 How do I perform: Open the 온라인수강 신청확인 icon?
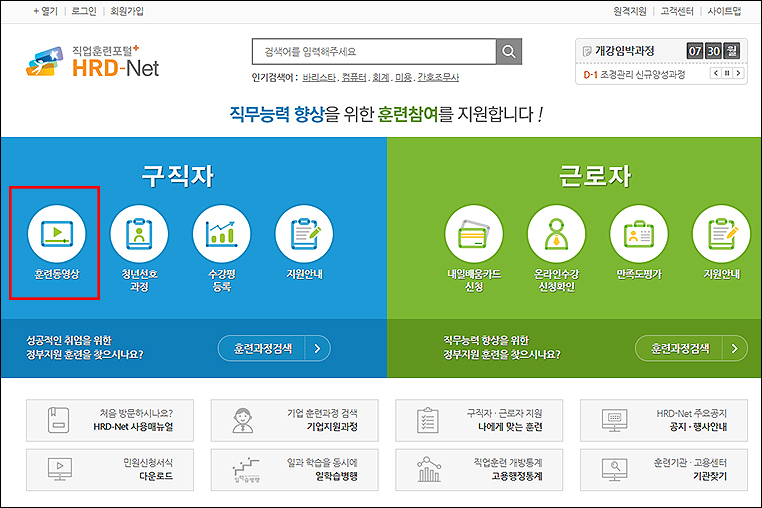pyautogui.click(x=556, y=234)
